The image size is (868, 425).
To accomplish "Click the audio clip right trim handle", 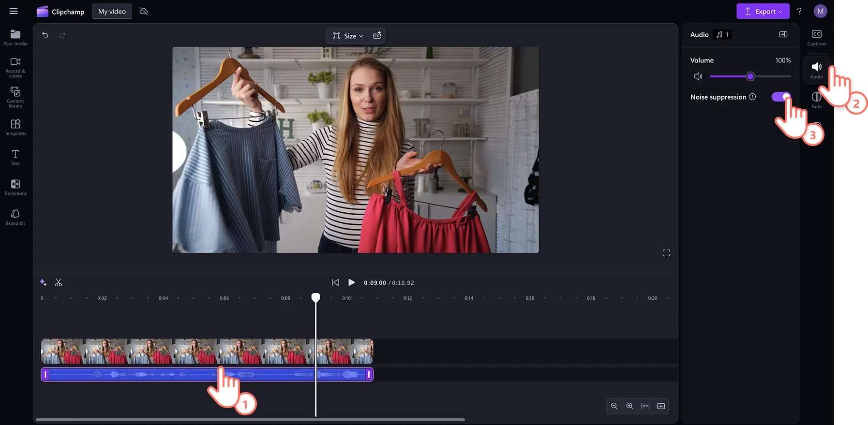I will pos(369,374).
